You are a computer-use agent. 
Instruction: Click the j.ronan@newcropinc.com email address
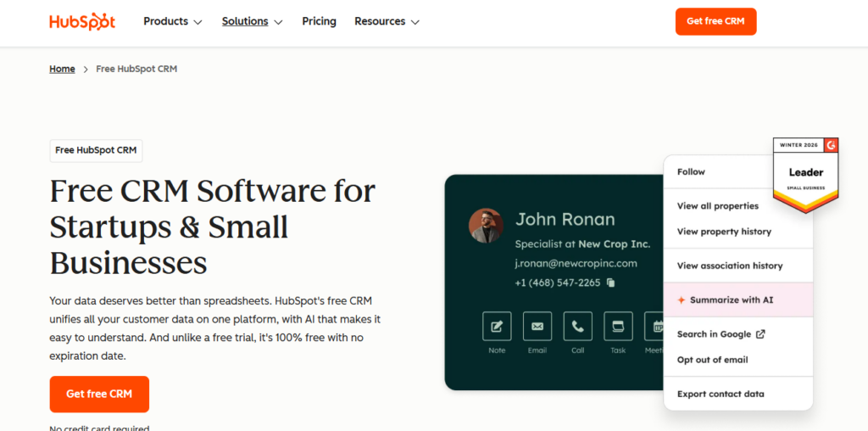(x=576, y=264)
